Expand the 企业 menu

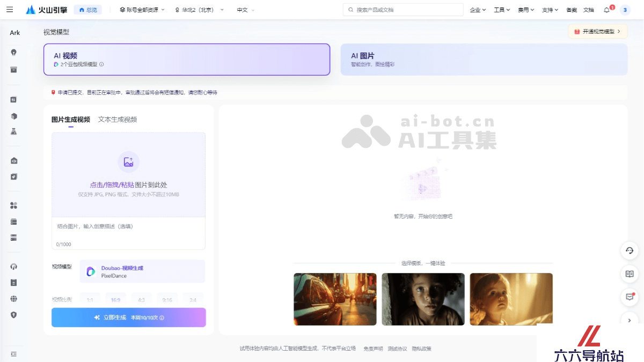coord(478,10)
